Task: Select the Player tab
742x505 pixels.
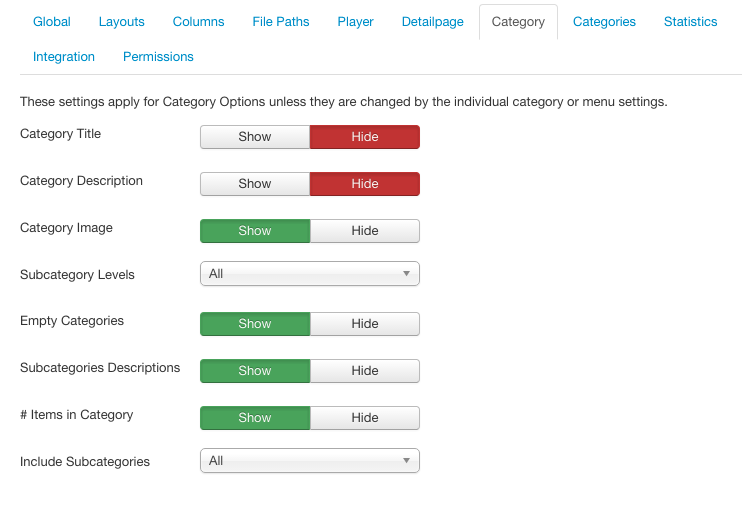Action: 355,22
